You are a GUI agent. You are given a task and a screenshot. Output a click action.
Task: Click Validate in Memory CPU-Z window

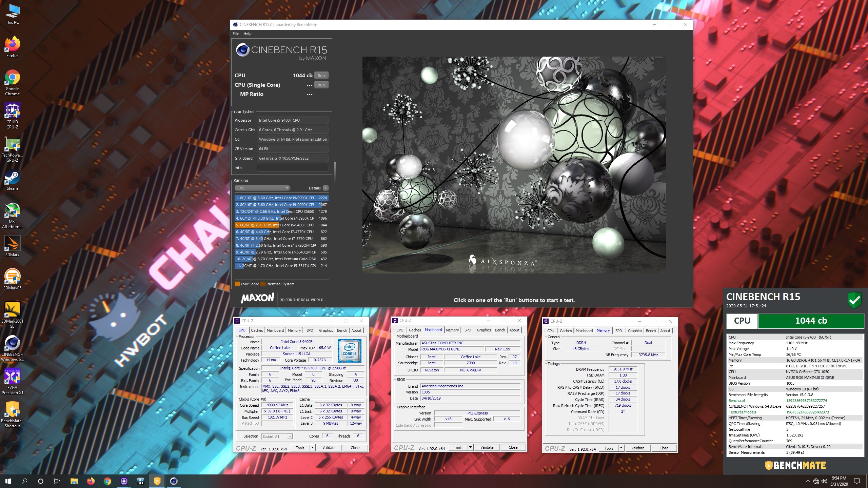click(x=638, y=448)
